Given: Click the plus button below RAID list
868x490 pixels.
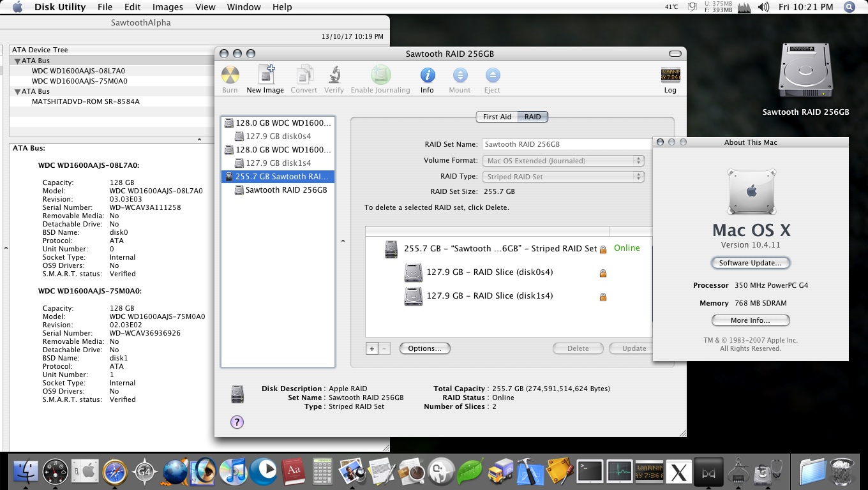Looking at the screenshot, I should tap(371, 348).
